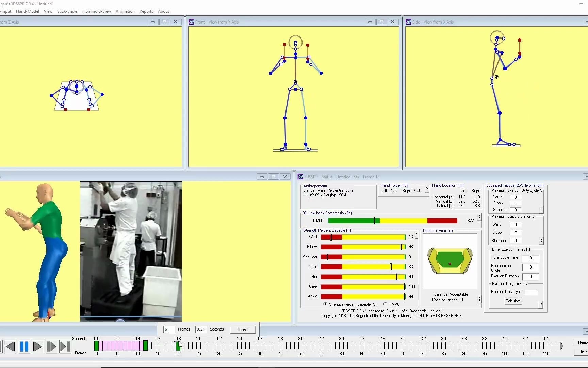Click the 'Balance: Acceptable' text
The image size is (588, 368).
(x=451, y=294)
